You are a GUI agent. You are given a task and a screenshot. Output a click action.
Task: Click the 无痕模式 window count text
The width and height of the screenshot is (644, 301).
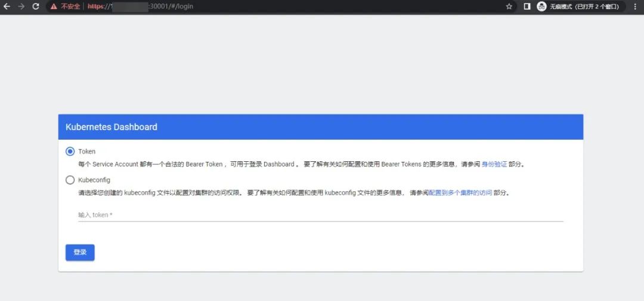[584, 7]
